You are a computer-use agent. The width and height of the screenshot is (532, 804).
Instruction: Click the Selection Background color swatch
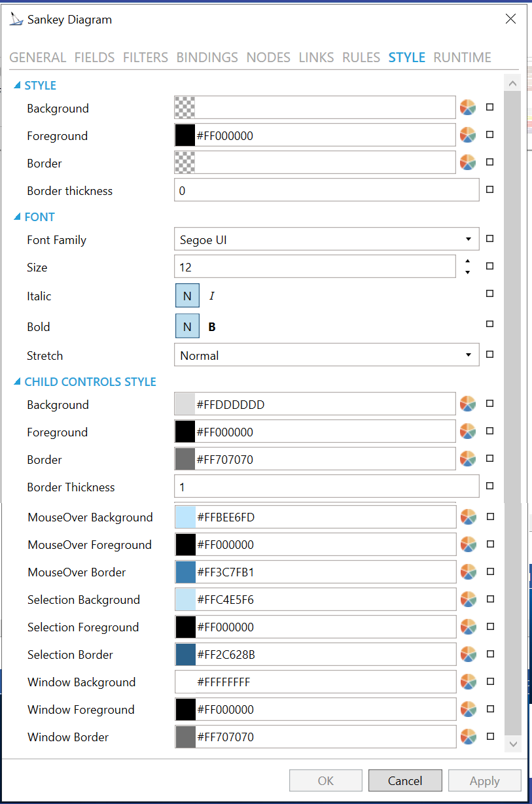185,599
